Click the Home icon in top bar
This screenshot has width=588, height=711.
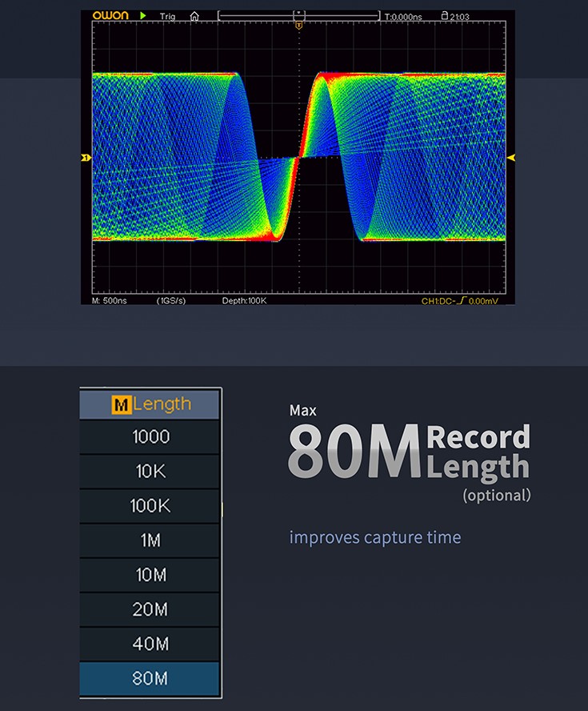(194, 16)
